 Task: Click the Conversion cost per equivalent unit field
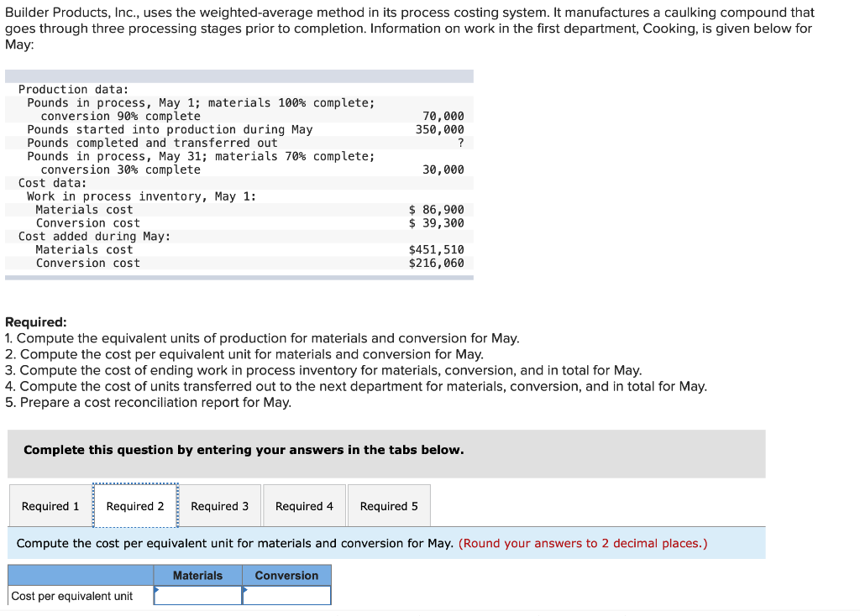pyautogui.click(x=287, y=596)
